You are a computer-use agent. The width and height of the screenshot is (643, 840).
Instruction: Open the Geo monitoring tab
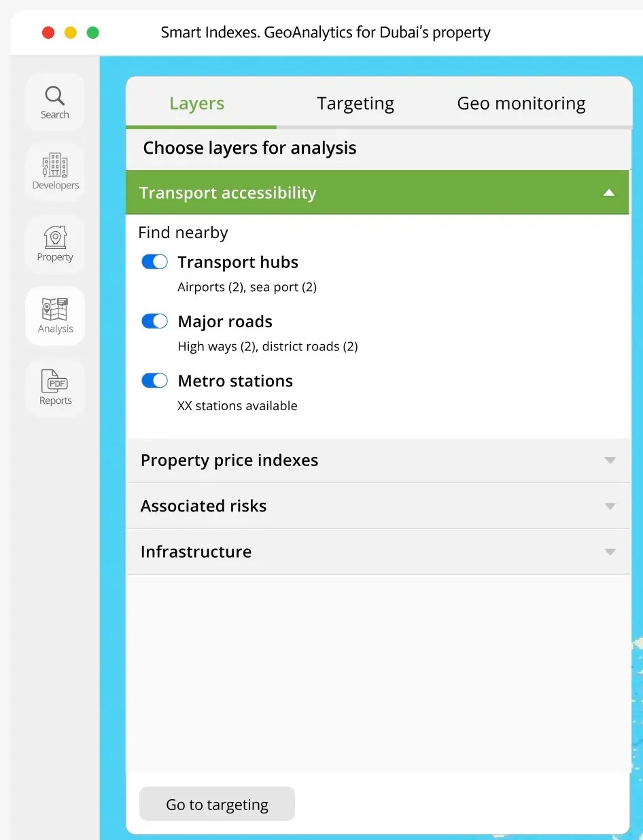[521, 103]
